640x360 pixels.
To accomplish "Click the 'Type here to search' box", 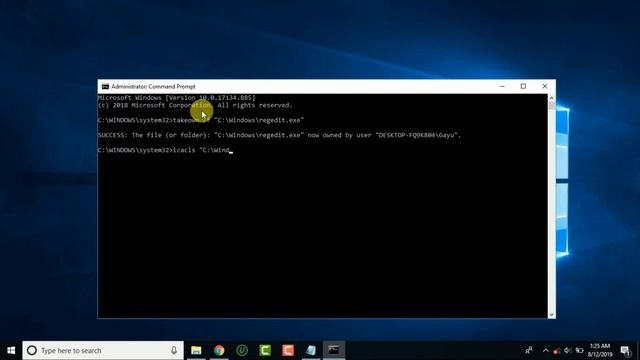I will (x=103, y=350).
